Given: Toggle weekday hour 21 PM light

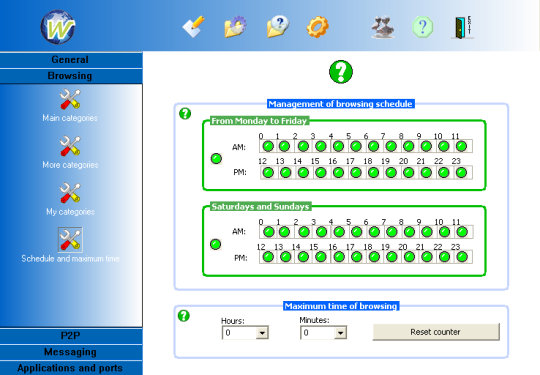Looking at the screenshot, I should (426, 173).
